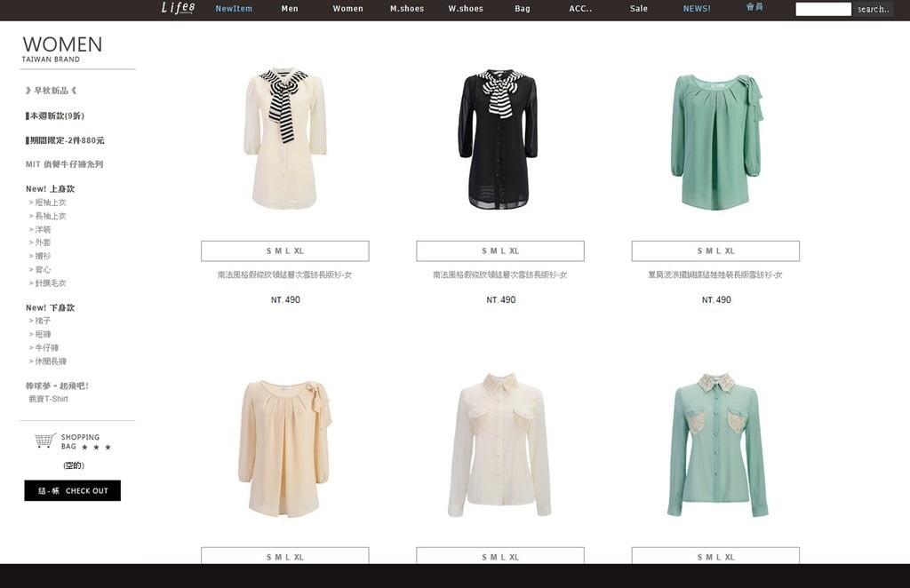
Task: Open the mint green lace-collar shirt
Action: pyautogui.click(x=716, y=445)
